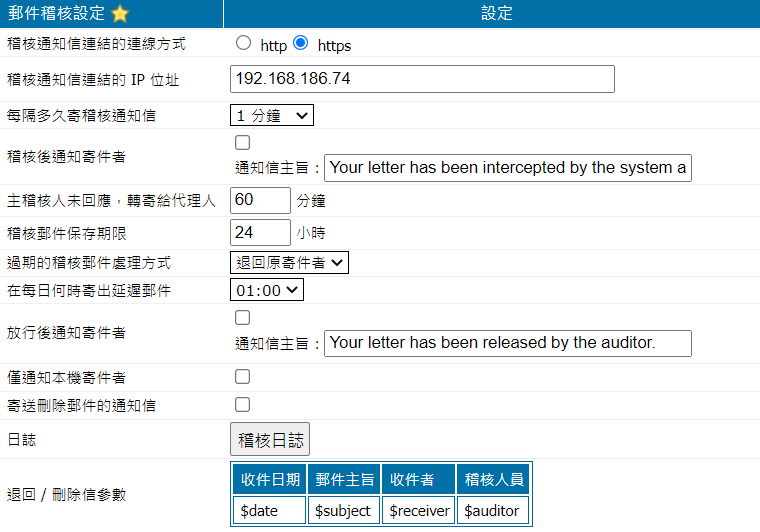
Task: Click the 稽核通知信連結 IP address field
Action: coord(422,79)
